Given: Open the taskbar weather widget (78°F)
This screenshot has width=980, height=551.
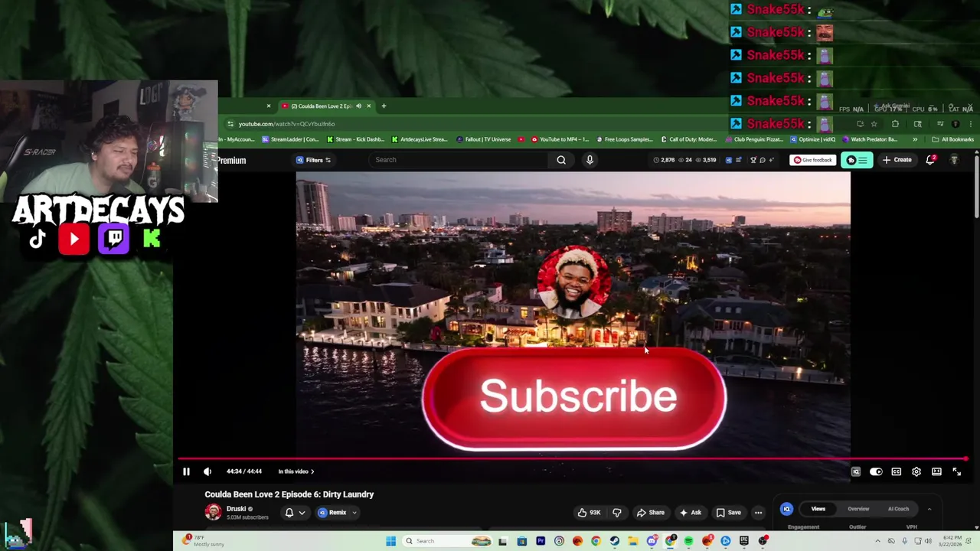Looking at the screenshot, I should tap(202, 541).
